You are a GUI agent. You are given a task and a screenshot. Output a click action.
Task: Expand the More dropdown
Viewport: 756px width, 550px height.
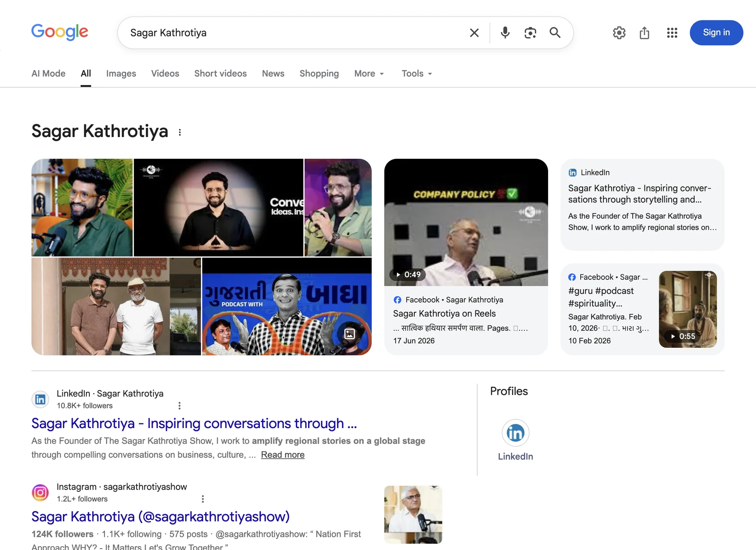[369, 73]
